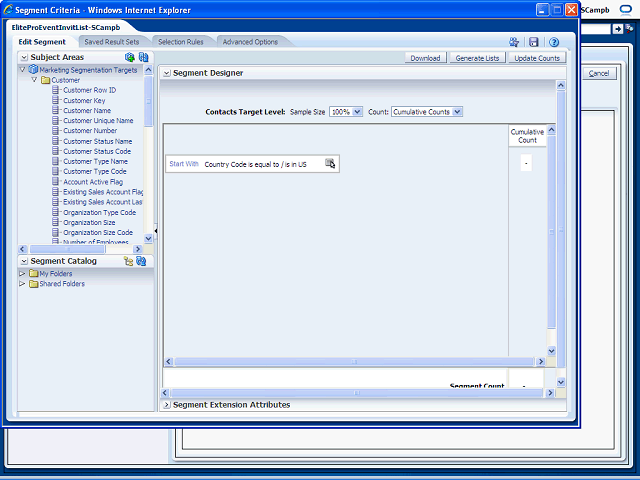640x480 pixels.
Task: Click the save segment disk icon
Action: tap(533, 42)
